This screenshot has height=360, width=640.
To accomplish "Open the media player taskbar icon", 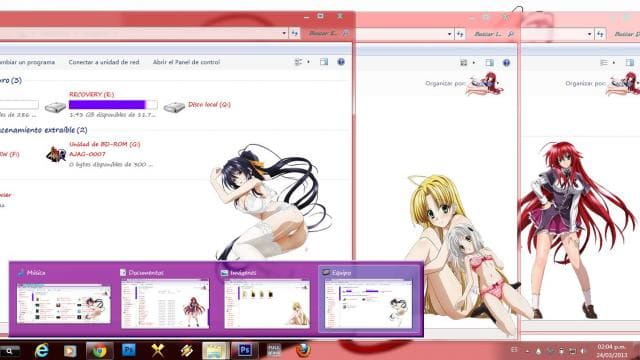I will coord(70,351).
